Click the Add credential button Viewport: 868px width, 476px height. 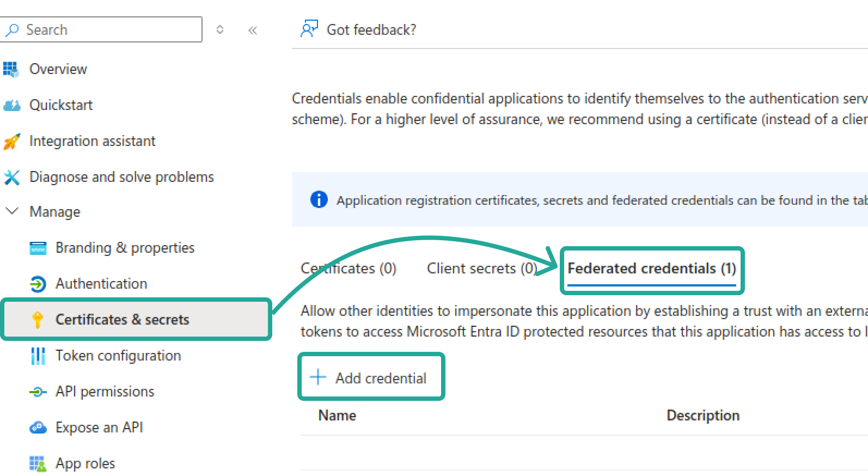click(x=370, y=377)
